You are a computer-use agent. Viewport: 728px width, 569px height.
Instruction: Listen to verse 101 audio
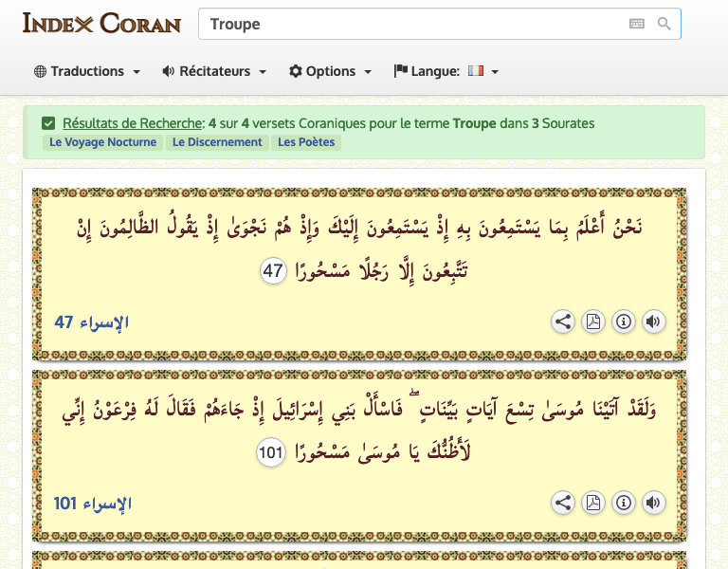(x=653, y=503)
